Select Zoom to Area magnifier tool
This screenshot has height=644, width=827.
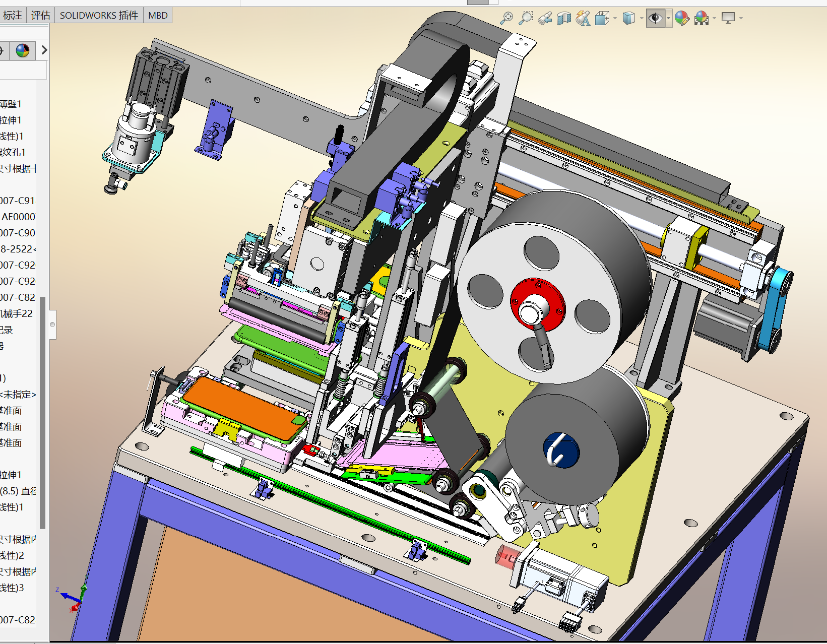pos(526,18)
